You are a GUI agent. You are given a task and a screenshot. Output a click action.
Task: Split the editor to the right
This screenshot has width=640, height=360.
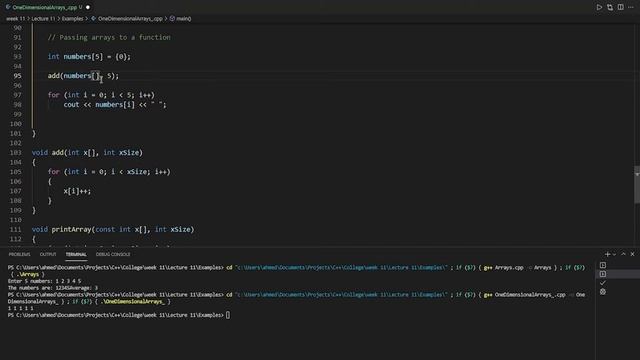tap(620, 7)
